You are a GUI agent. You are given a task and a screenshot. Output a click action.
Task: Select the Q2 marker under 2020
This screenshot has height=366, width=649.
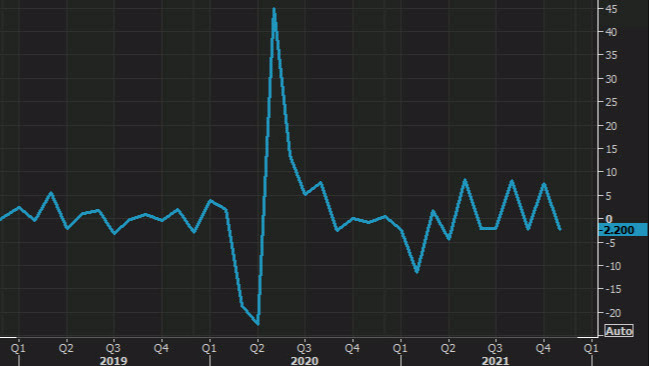pyautogui.click(x=257, y=348)
